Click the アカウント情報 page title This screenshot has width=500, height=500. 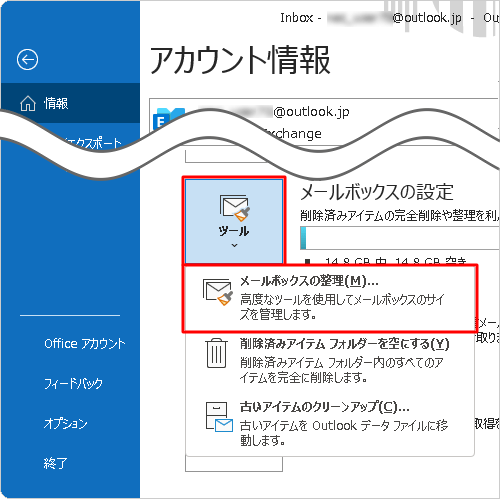240,60
